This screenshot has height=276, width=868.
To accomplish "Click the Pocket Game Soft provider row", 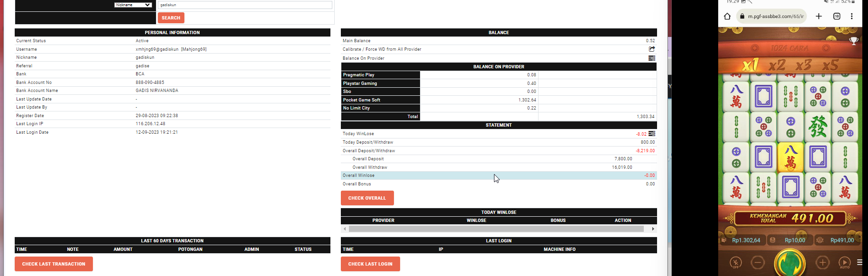I will point(499,100).
